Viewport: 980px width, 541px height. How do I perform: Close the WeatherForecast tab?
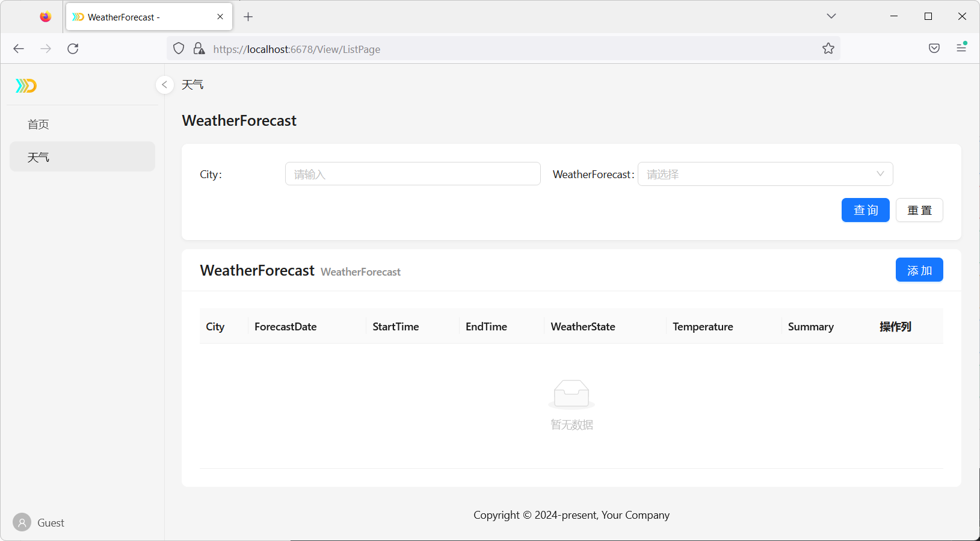coord(220,17)
